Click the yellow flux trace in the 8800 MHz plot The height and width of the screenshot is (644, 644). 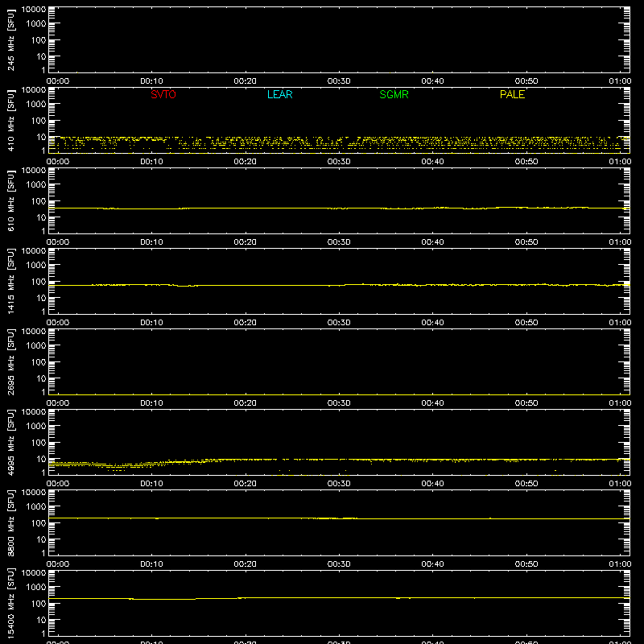pyautogui.click(x=339, y=518)
